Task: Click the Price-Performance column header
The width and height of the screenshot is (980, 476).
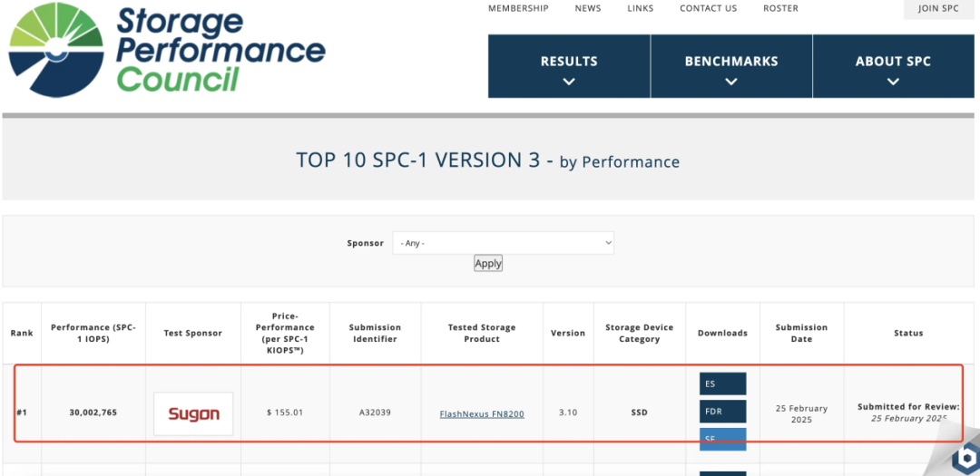Action: click(x=285, y=333)
